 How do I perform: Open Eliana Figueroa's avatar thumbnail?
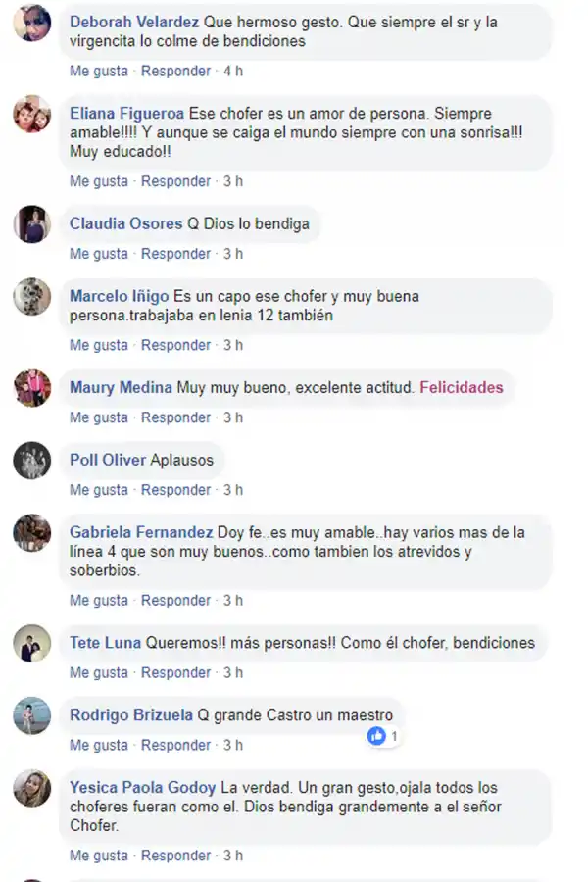tap(32, 114)
